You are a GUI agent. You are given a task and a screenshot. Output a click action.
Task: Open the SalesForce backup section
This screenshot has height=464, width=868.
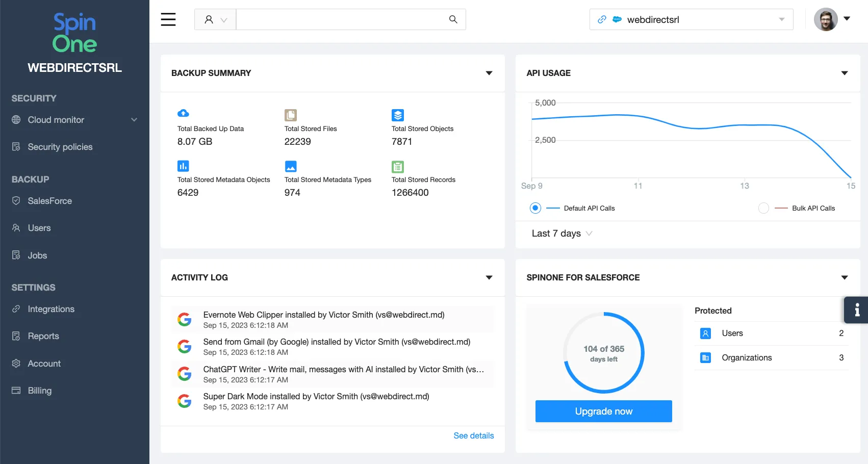pos(49,201)
